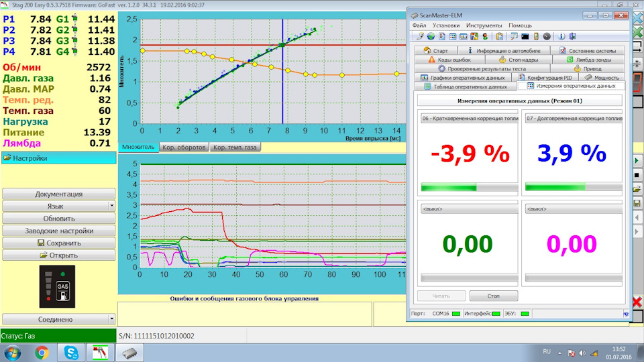Click the green progress bar under 3,9 %

coord(574,187)
